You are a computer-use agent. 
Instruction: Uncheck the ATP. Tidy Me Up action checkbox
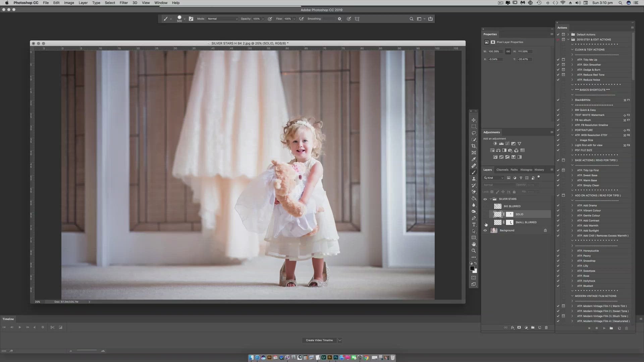click(x=558, y=60)
